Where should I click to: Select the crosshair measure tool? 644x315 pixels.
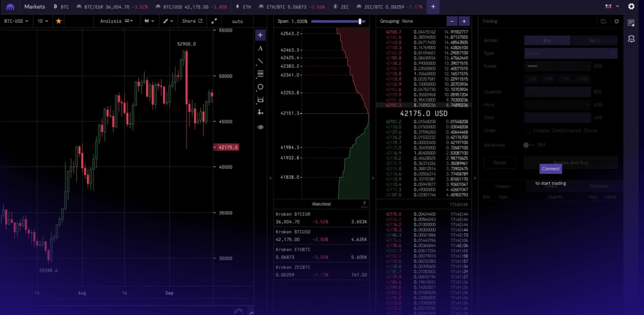pyautogui.click(x=260, y=112)
